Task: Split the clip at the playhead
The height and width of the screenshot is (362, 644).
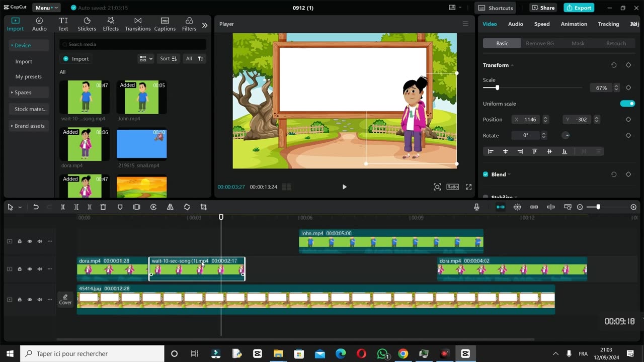Action: pyautogui.click(x=63, y=207)
